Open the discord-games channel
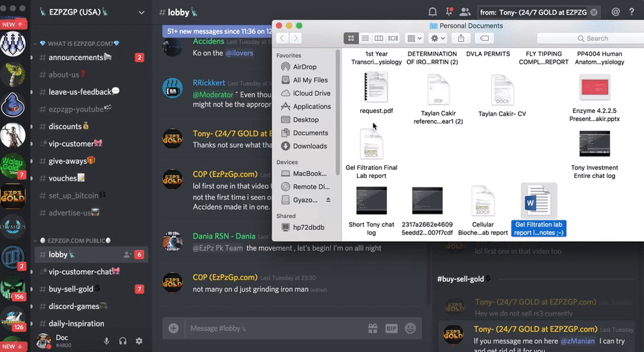Image resolution: width=644 pixels, height=352 pixels. 91,306
